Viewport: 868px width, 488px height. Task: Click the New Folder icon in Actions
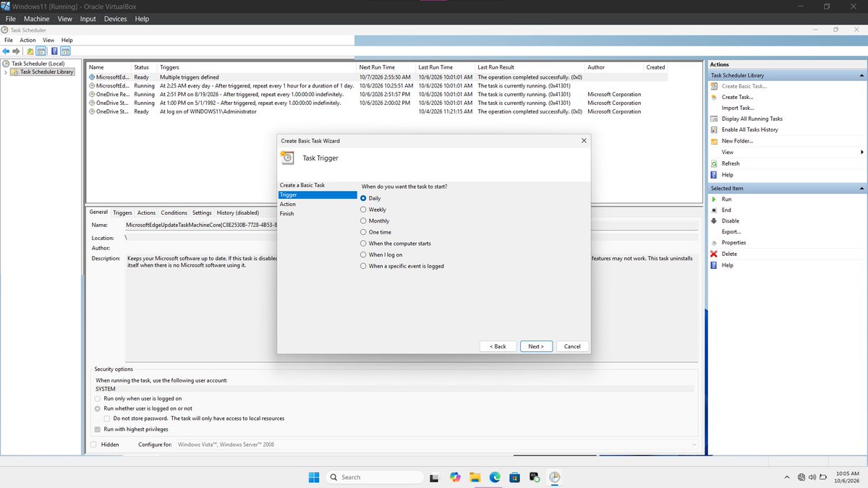click(714, 141)
